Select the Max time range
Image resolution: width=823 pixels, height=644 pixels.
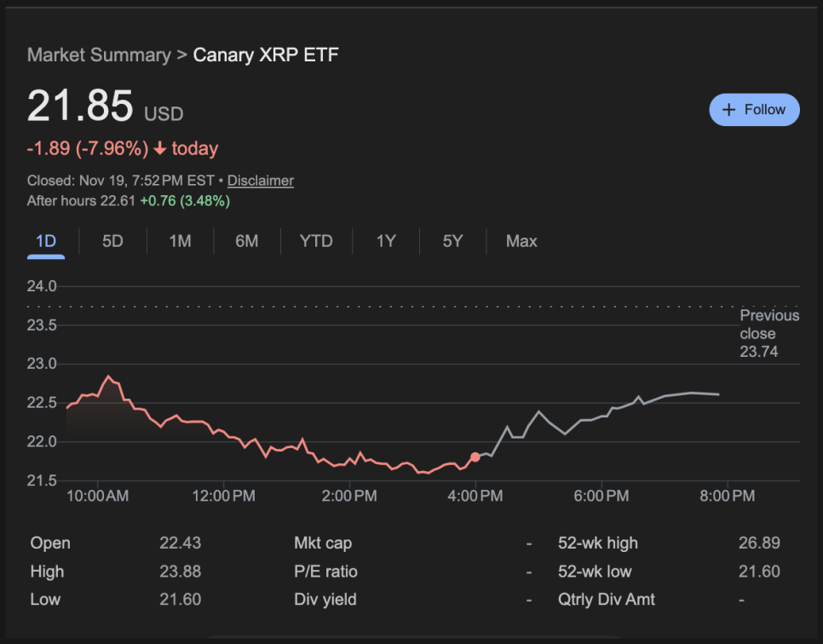[x=521, y=241]
